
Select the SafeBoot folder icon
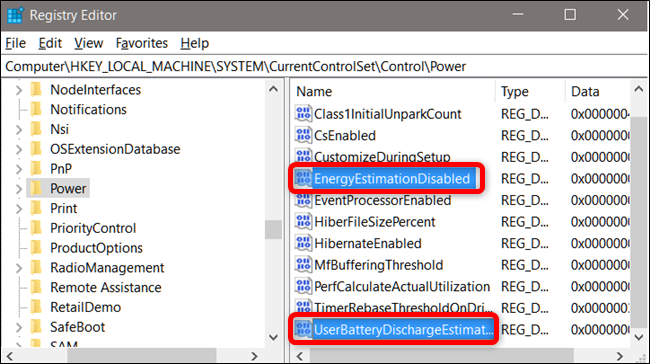pyautogui.click(x=36, y=327)
